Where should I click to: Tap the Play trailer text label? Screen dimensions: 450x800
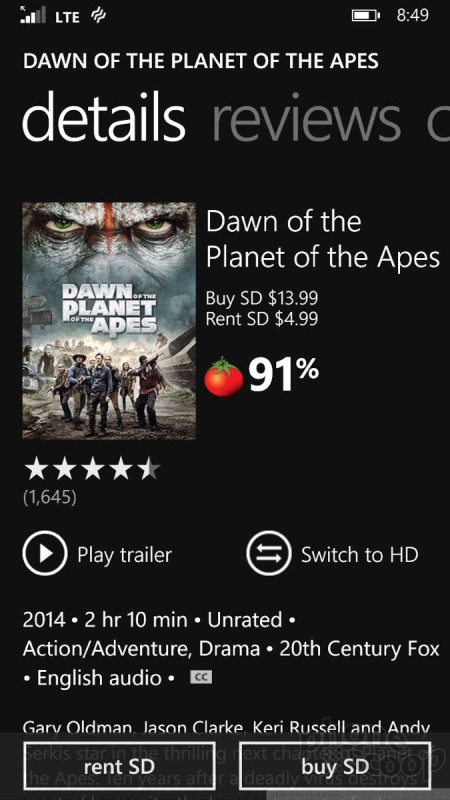point(124,555)
